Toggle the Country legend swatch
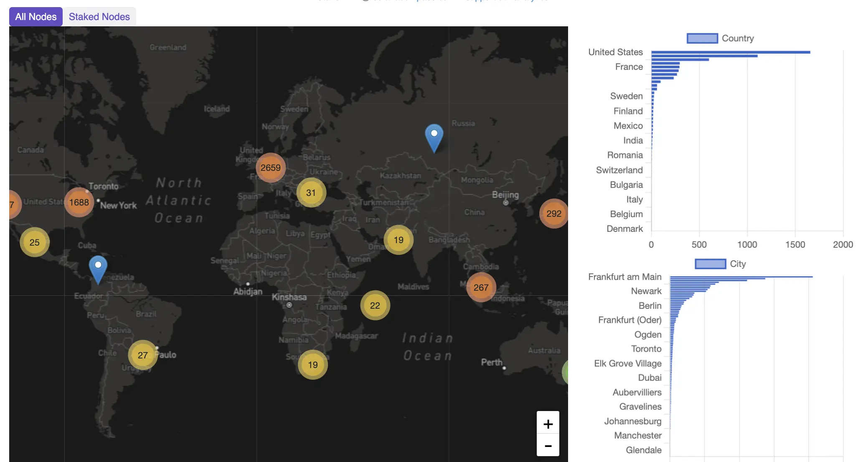868x462 pixels. pos(702,38)
